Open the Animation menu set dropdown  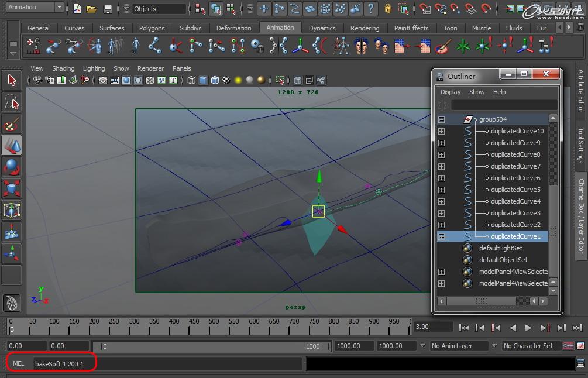point(34,8)
